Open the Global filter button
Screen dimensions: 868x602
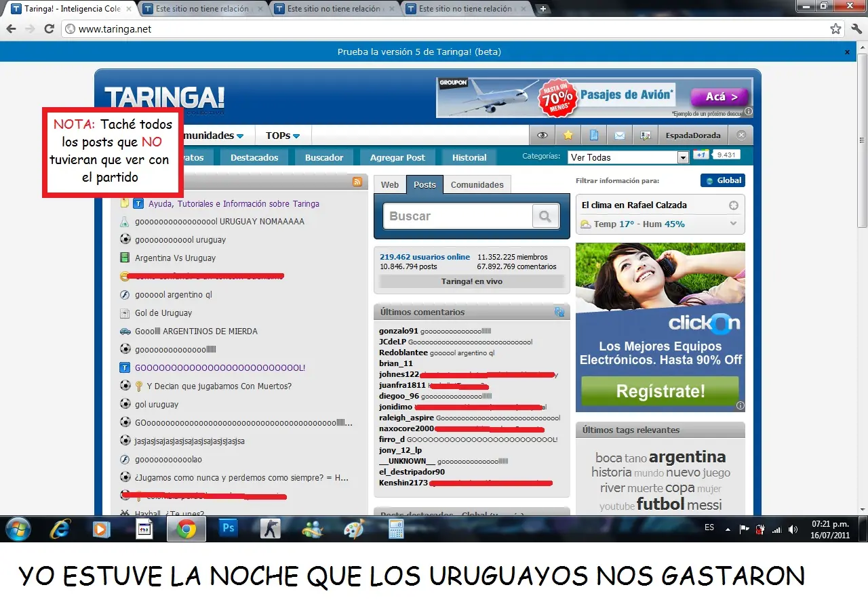click(x=723, y=180)
